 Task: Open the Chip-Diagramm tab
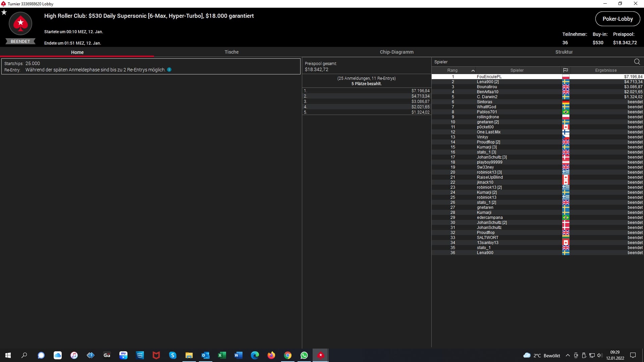(396, 52)
